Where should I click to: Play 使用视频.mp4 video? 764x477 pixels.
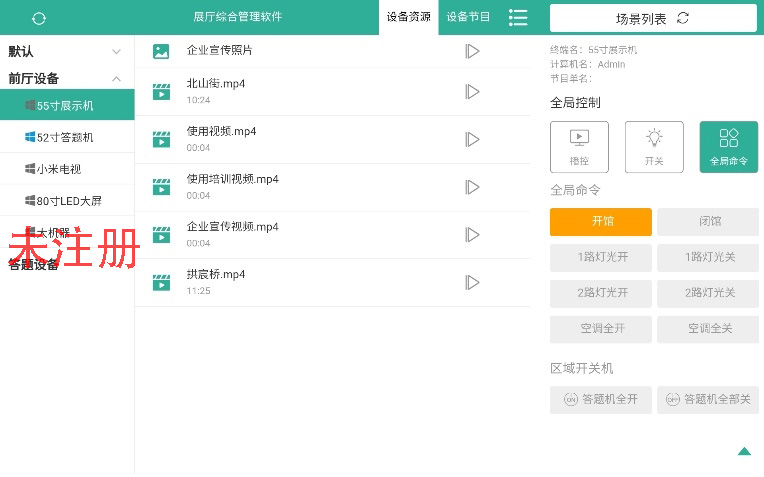point(472,139)
